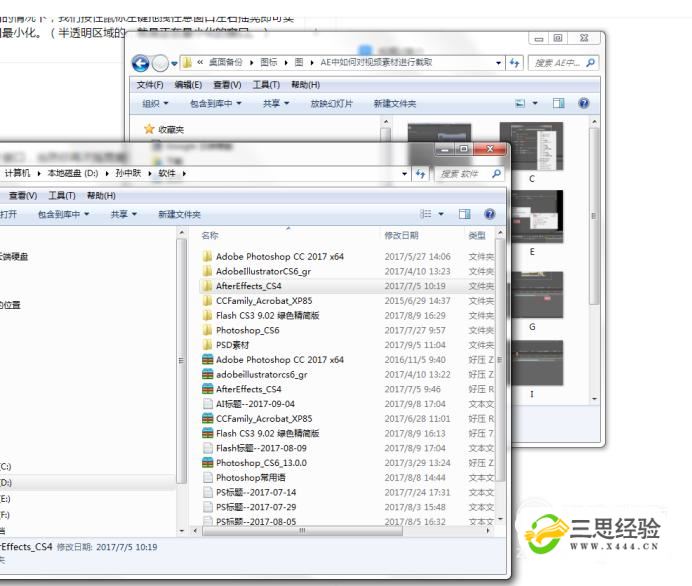Open recent locations dropdown beside the rear window's Forward arrow
Image resolution: width=692 pixels, height=586 pixels.
(x=174, y=64)
